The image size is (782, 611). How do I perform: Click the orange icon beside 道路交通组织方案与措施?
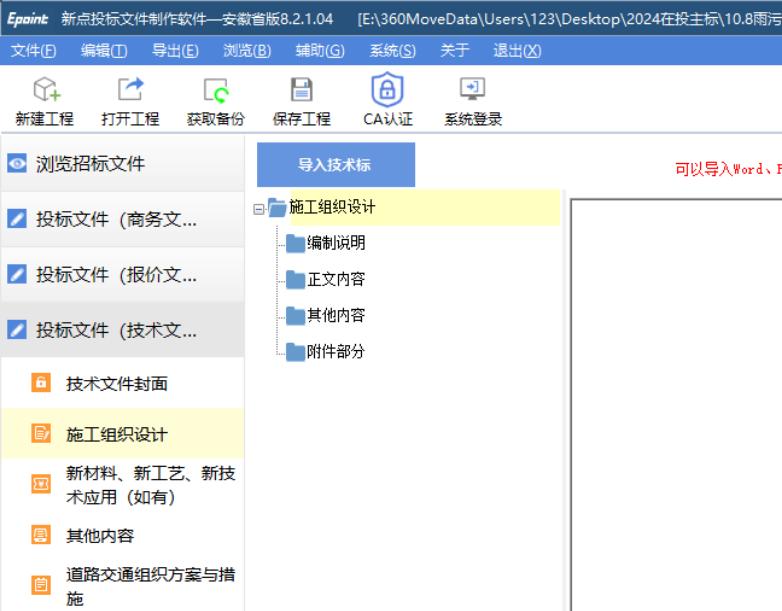(41, 585)
